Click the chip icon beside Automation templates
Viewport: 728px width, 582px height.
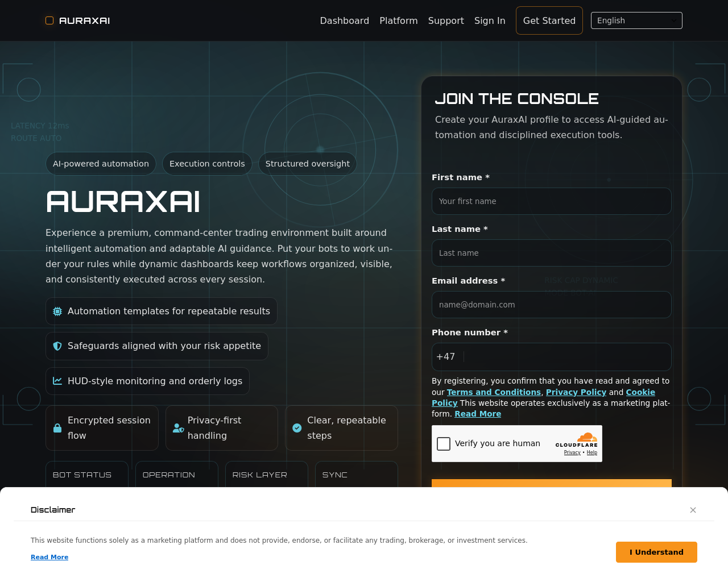point(57,311)
